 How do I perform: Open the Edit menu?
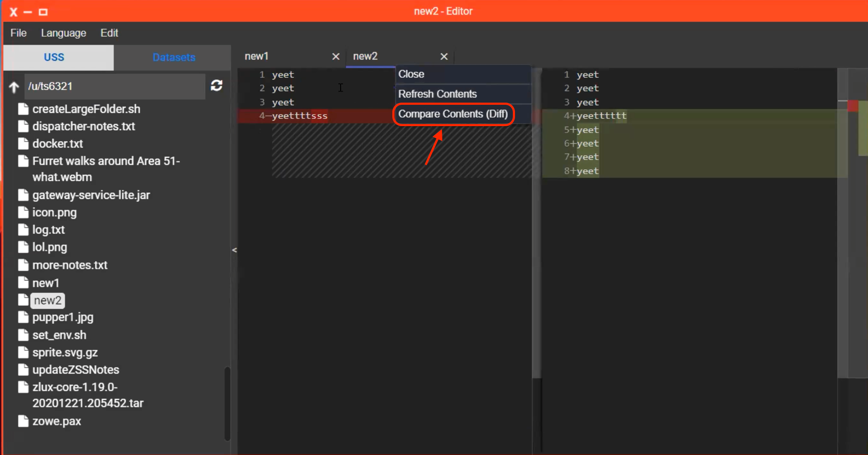[x=109, y=33]
